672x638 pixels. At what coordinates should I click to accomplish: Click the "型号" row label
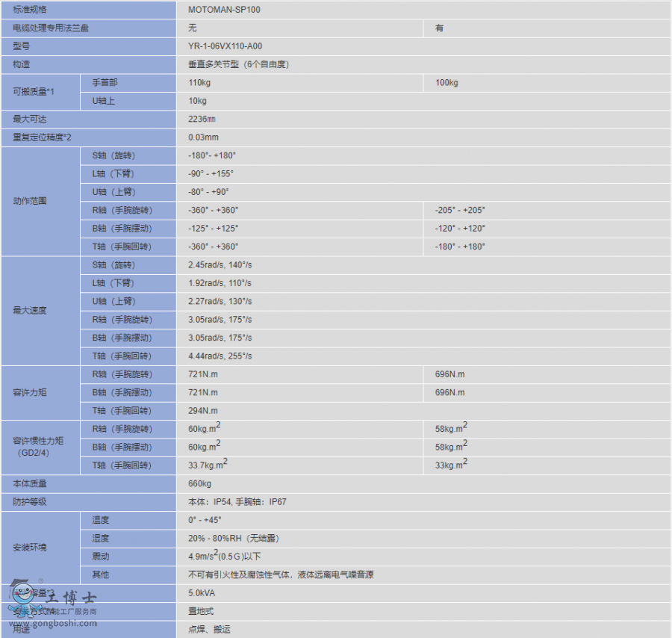pos(22,46)
